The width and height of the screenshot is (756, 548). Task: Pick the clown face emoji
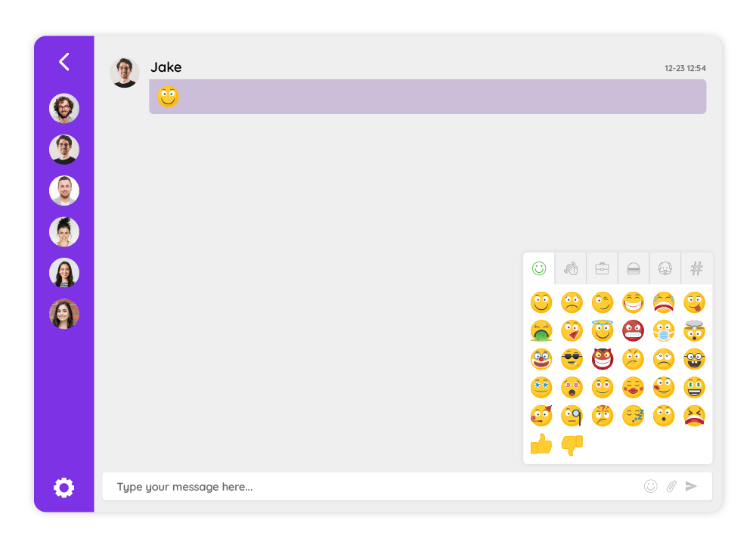[x=541, y=359]
